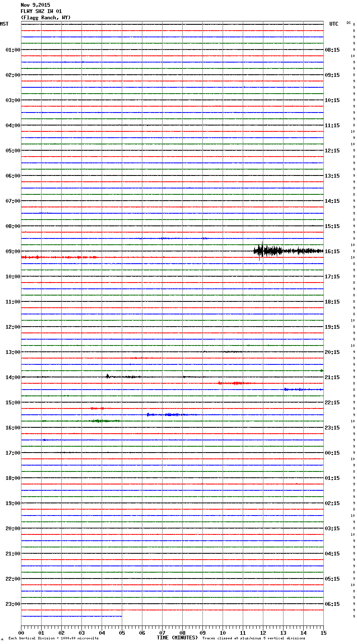Image resolution: width=357 pixels, height=644 pixels.
Task: Click the MST axis header
Action: [4, 24]
